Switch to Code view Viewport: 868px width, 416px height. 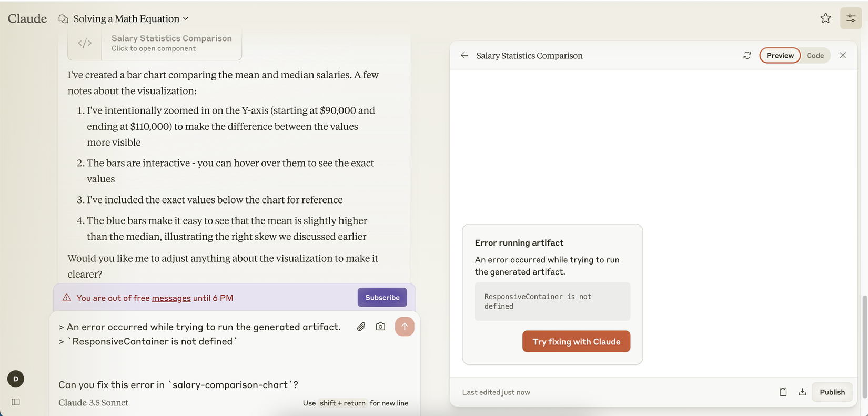[815, 56]
